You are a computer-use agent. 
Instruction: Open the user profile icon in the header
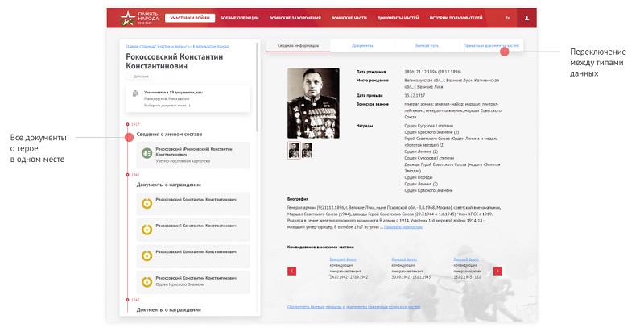pos(526,18)
